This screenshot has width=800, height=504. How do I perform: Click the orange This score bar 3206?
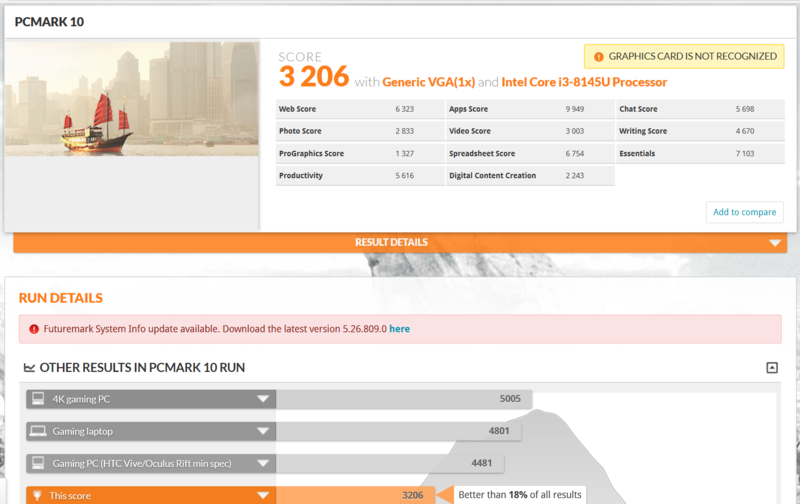[x=355, y=495]
